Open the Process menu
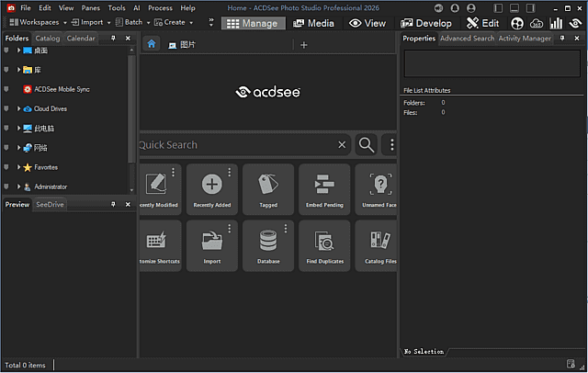 [160, 7]
